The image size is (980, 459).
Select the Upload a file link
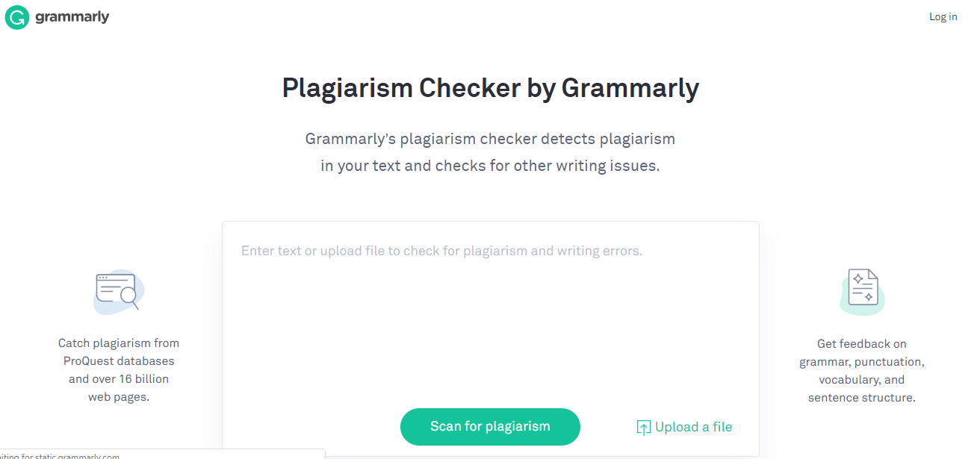pyautogui.click(x=693, y=428)
